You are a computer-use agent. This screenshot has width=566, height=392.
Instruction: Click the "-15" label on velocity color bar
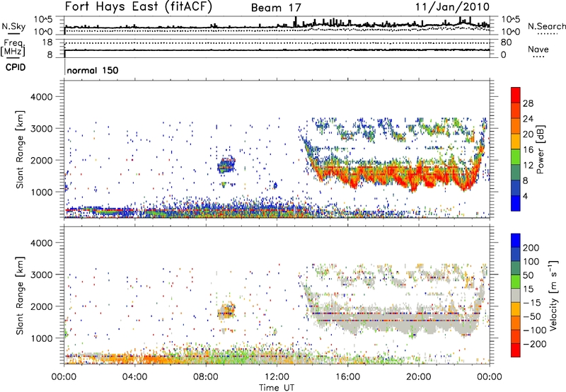click(x=532, y=303)
